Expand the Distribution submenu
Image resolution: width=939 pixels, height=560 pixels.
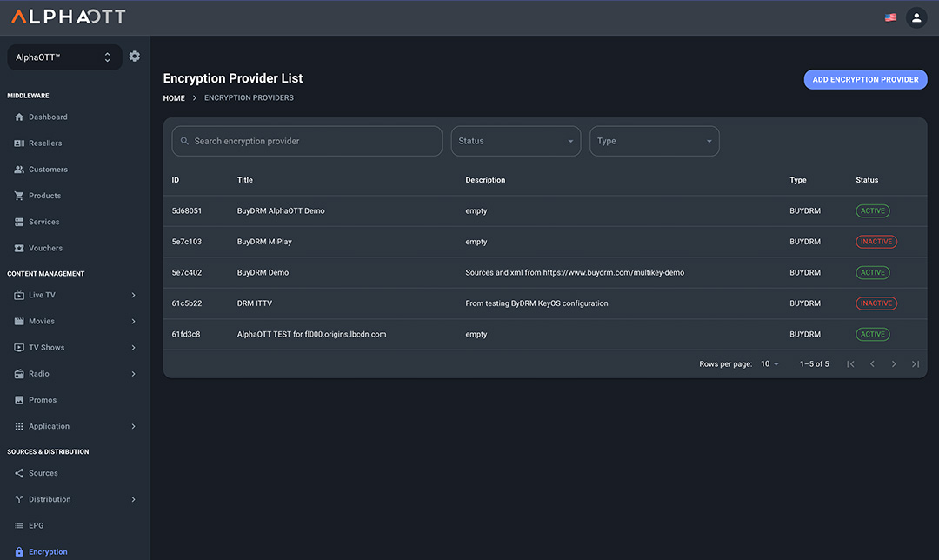(x=133, y=499)
